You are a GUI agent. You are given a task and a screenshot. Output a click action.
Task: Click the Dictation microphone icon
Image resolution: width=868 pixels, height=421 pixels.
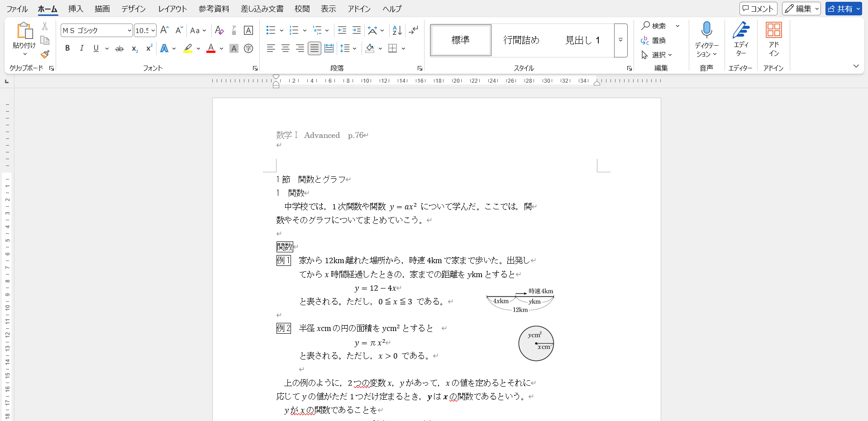(x=706, y=30)
